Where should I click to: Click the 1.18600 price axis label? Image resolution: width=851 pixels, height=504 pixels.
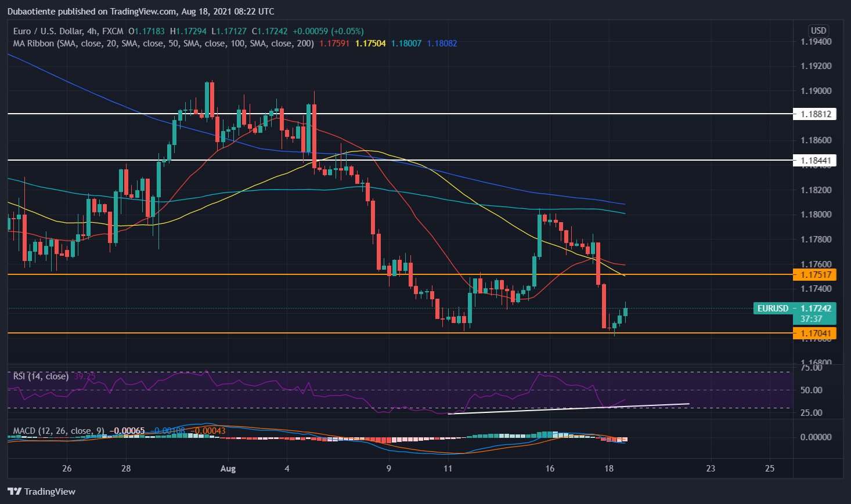[x=816, y=140]
